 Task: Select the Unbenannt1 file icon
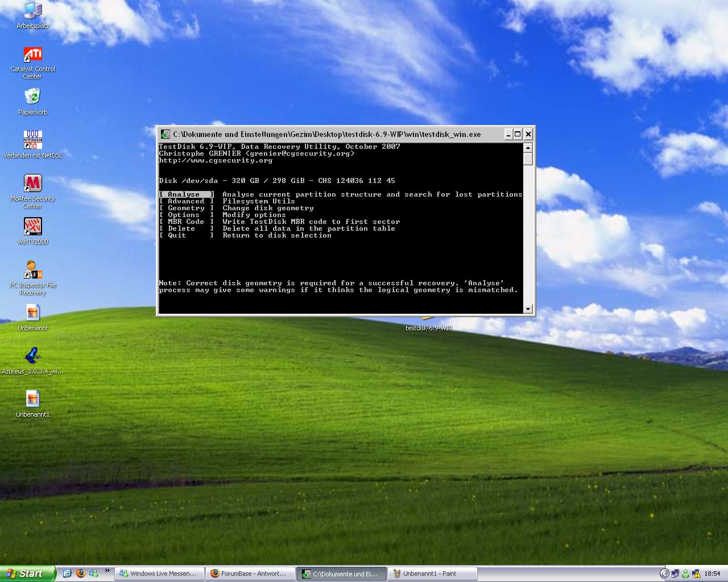(x=32, y=404)
